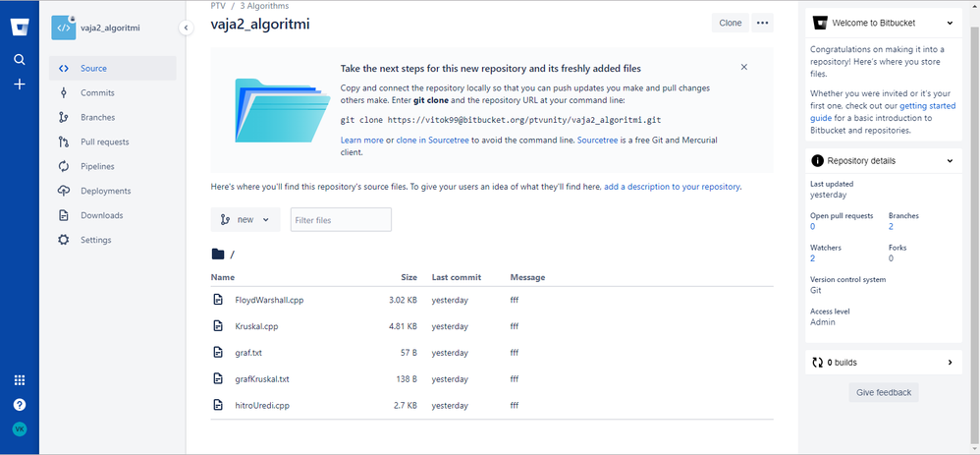Screen dimensions: 980x455
Task: Click the Repository details info icon
Action: point(817,161)
